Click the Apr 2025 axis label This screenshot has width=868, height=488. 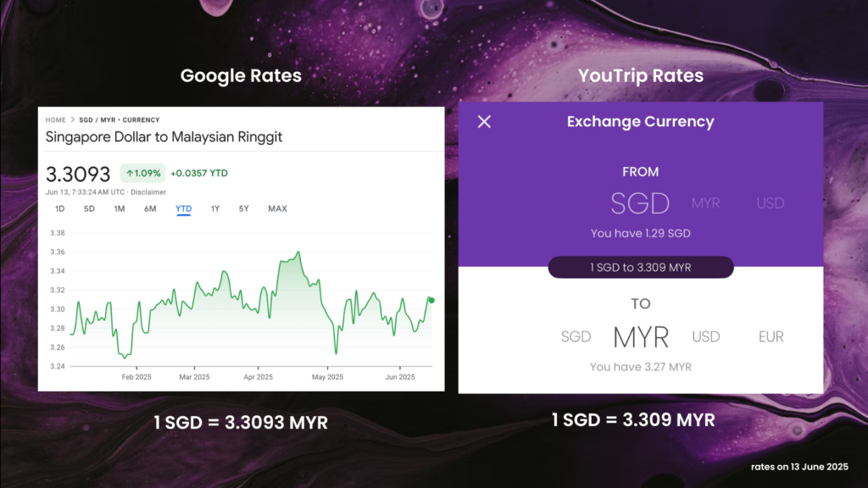[x=258, y=377]
